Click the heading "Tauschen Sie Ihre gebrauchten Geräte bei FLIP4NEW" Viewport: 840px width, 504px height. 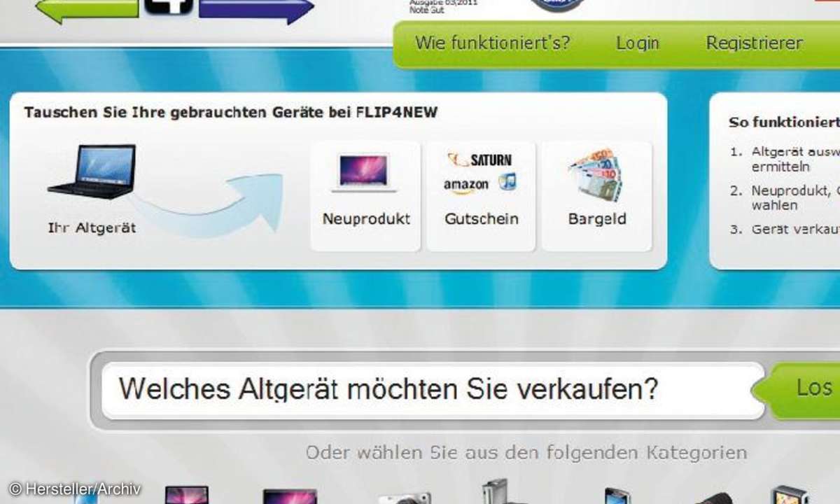coord(230,112)
